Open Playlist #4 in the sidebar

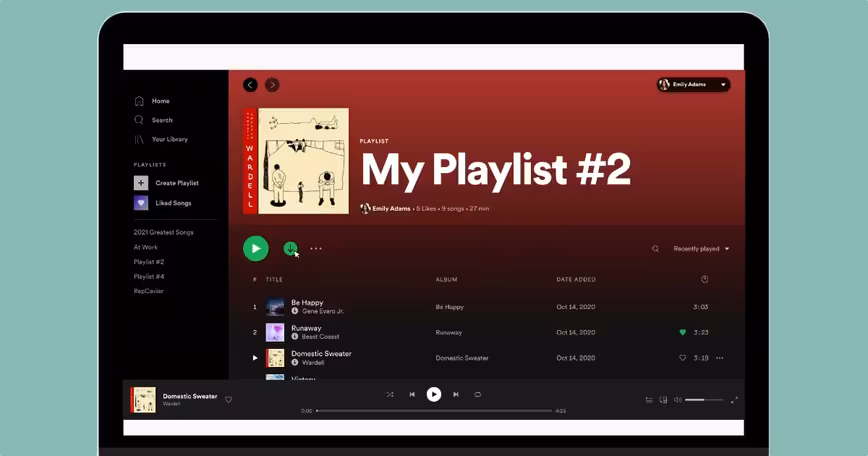(149, 276)
